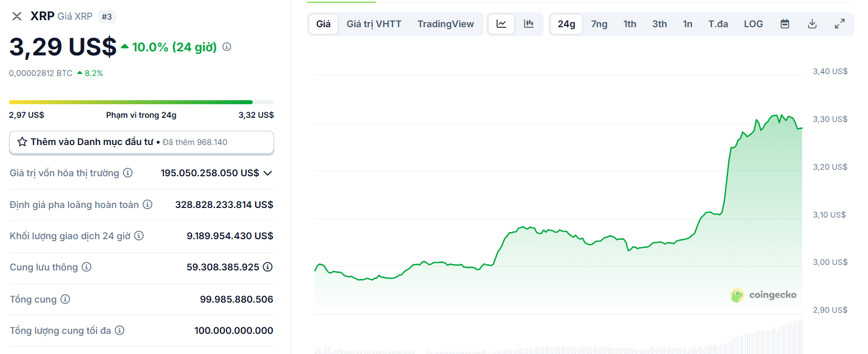Open info icon for Khối lượng giao dịch 24 giờ
This screenshot has height=354, width=868.
[x=139, y=236]
